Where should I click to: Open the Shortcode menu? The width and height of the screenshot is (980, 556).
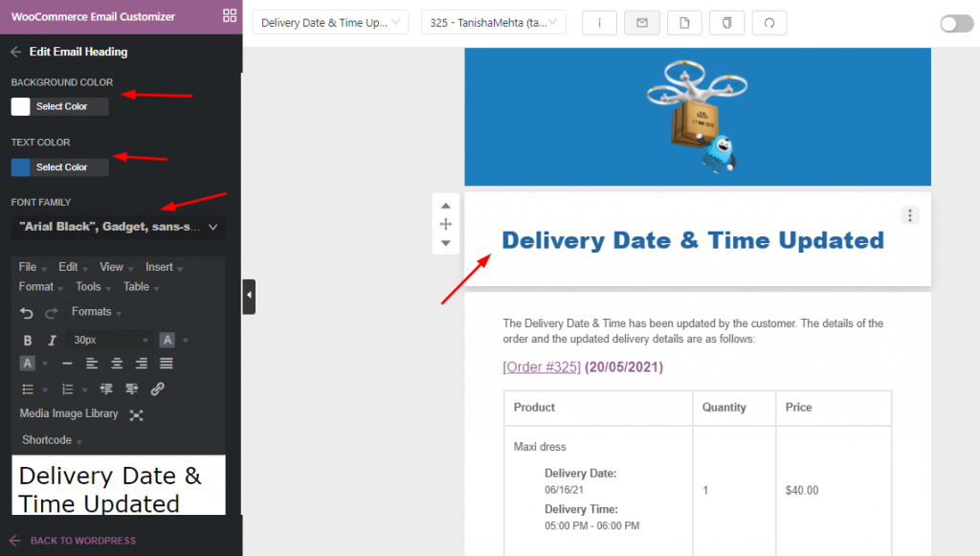click(x=45, y=440)
